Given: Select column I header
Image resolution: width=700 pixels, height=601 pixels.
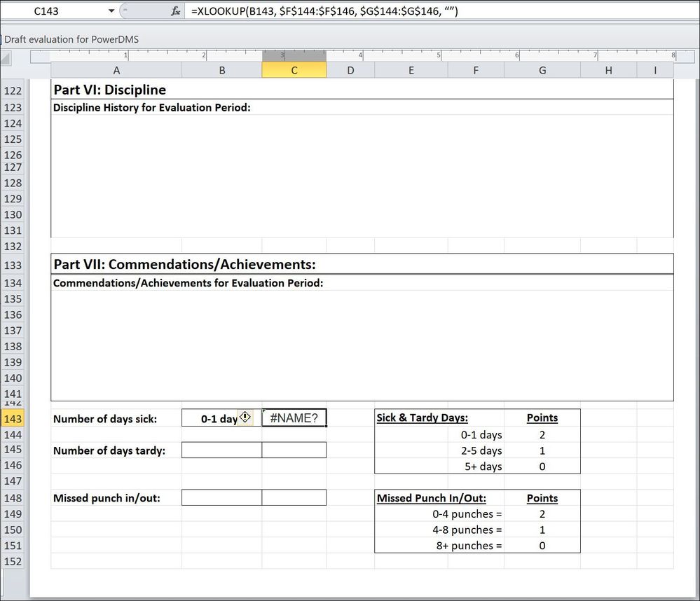Looking at the screenshot, I should tap(655, 70).
